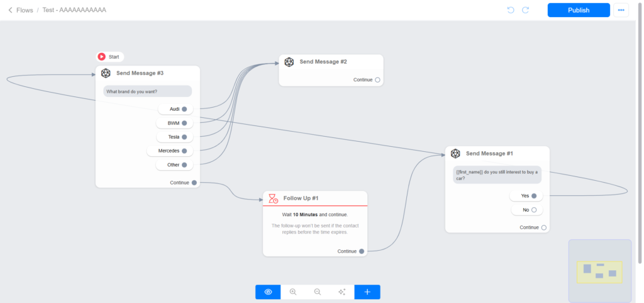Click the zoom out magnifier icon
Image resolution: width=644 pixels, height=303 pixels.
(318, 292)
